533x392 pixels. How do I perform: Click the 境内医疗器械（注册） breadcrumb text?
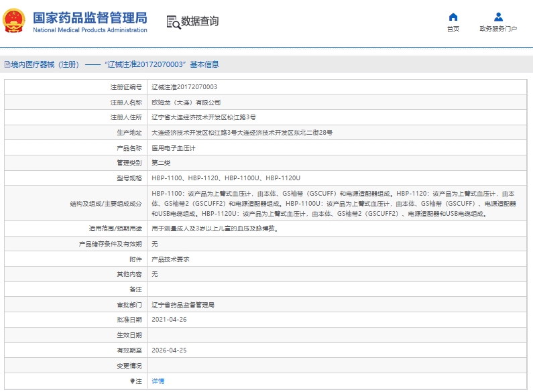pos(45,64)
